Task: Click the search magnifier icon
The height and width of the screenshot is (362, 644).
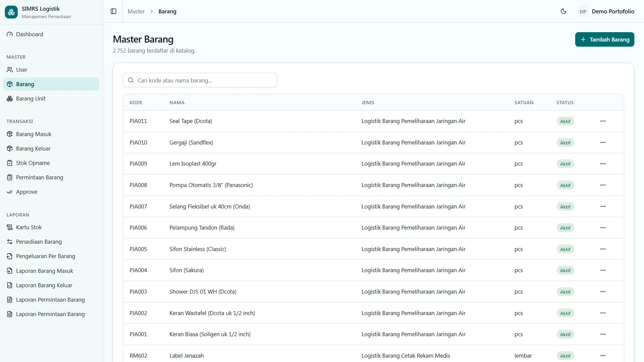Action: point(131,80)
